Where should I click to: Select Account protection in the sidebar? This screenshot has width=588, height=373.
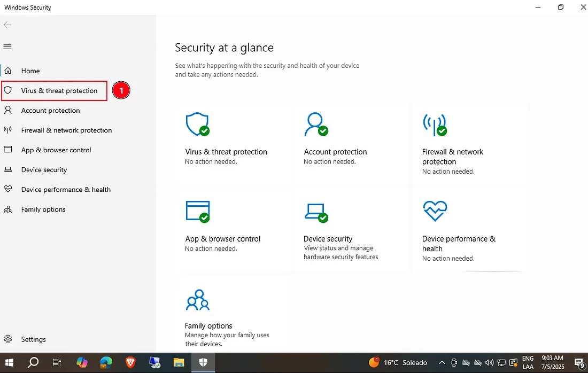78,111
